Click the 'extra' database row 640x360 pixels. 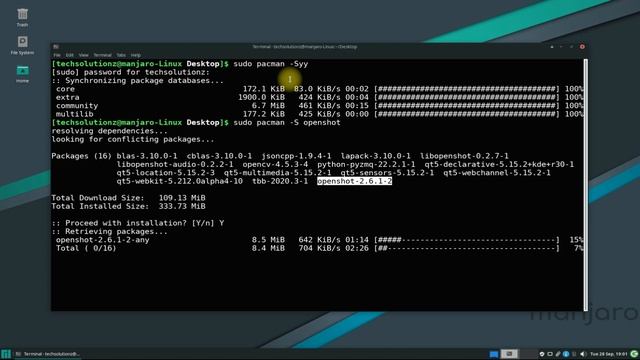click(x=317, y=98)
